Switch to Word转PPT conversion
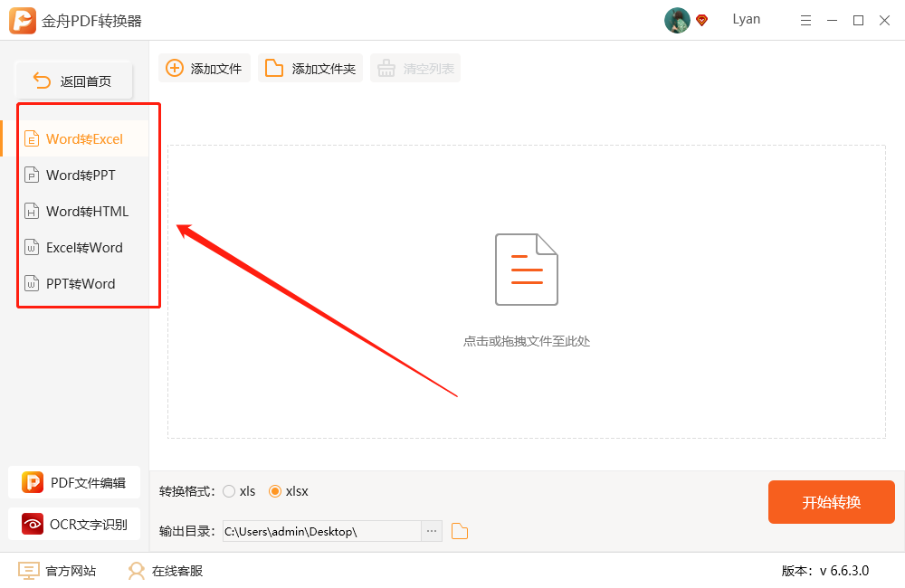This screenshot has height=588, width=905. pos(77,174)
